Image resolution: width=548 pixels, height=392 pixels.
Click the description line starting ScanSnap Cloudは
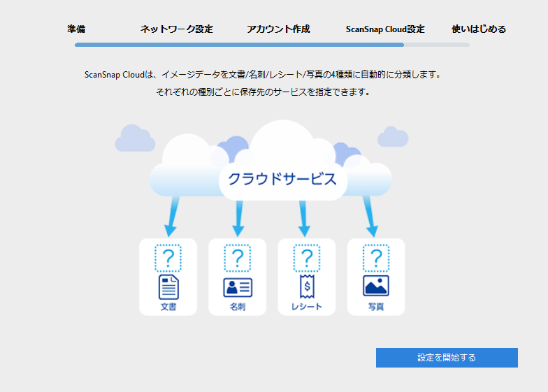262,74
